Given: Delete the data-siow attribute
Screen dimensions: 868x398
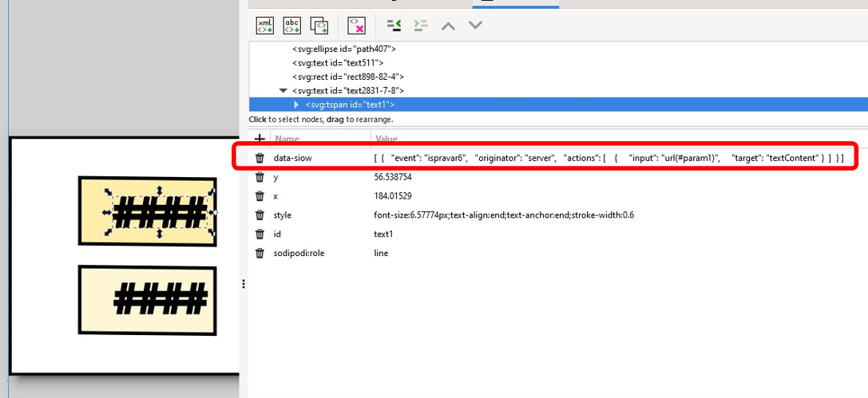Looking at the screenshot, I should tap(260, 158).
